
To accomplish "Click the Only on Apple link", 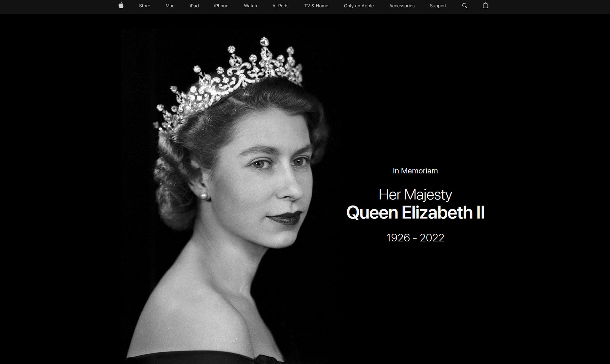I will pyautogui.click(x=359, y=6).
